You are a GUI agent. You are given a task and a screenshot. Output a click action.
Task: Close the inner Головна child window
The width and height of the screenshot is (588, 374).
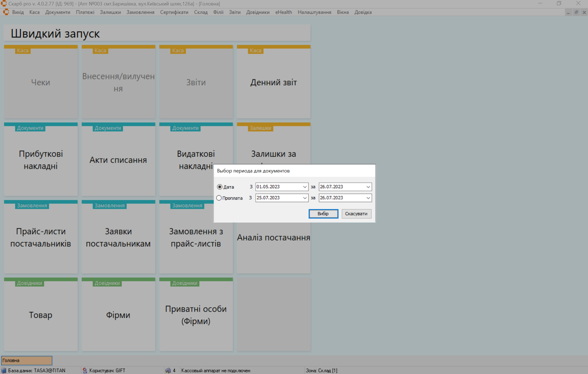click(584, 13)
